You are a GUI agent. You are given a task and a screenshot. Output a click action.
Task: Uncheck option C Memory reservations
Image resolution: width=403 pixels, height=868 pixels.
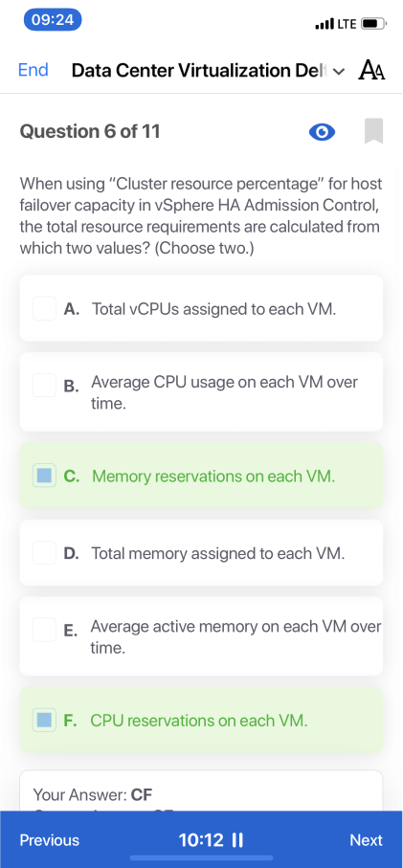coord(44,476)
